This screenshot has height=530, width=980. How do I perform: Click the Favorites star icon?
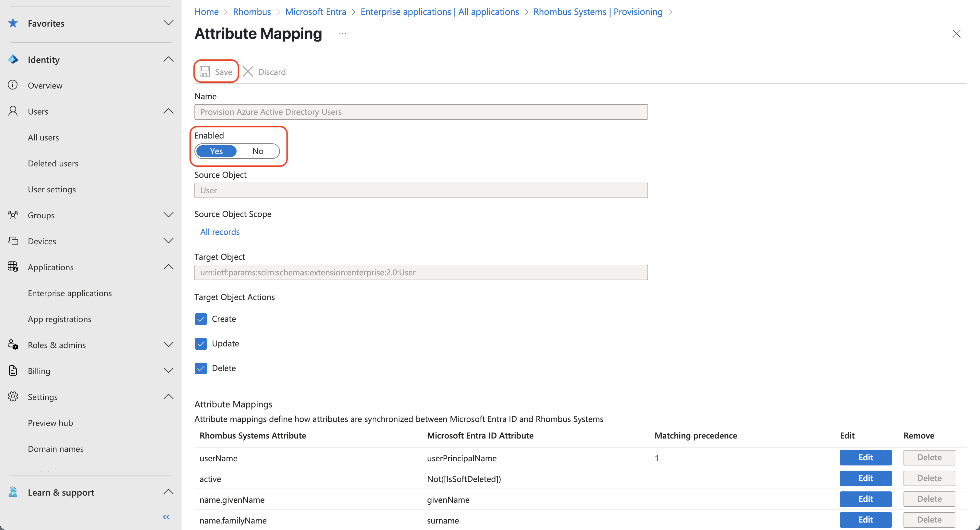pyautogui.click(x=13, y=23)
